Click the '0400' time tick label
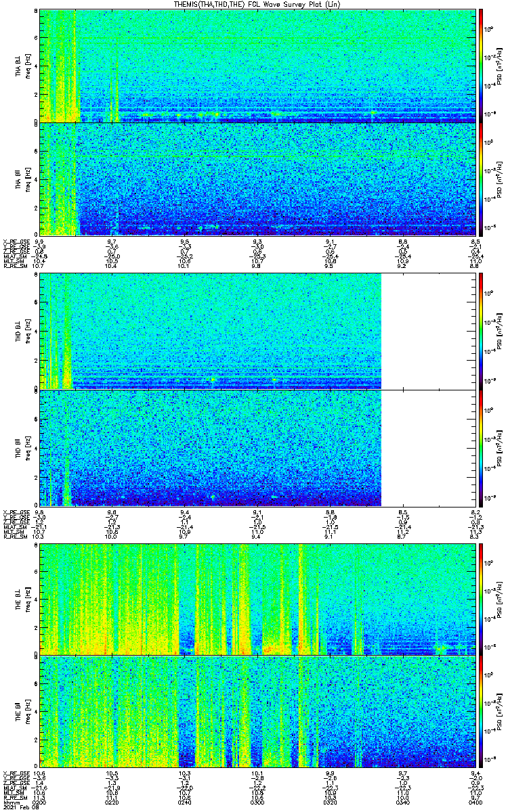The height and width of the screenshot is (812, 508). [x=475, y=801]
